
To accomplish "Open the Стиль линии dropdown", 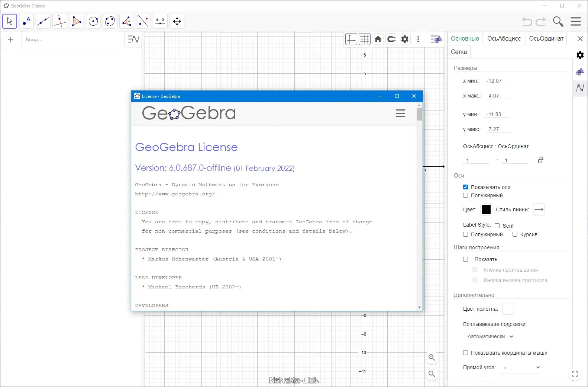I will pyautogui.click(x=539, y=210).
